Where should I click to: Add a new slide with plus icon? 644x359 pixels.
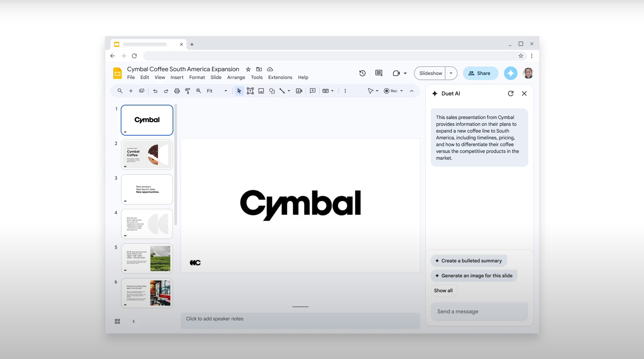point(131,91)
